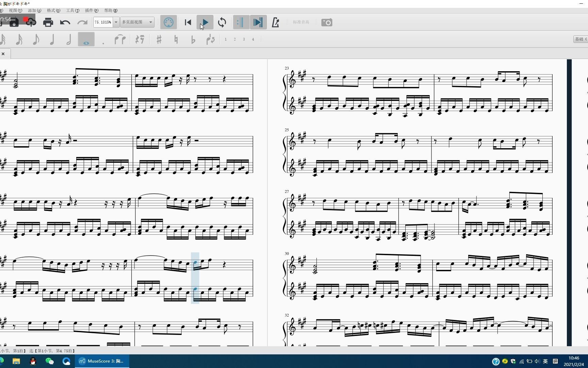Open QQ penguin app from taskbar
The width and height of the screenshot is (588, 368).
[33, 361]
